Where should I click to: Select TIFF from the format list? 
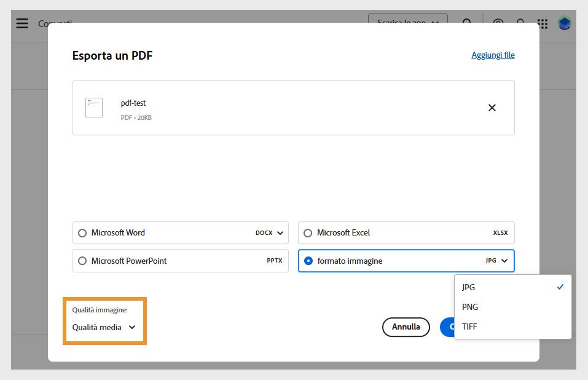coord(469,327)
